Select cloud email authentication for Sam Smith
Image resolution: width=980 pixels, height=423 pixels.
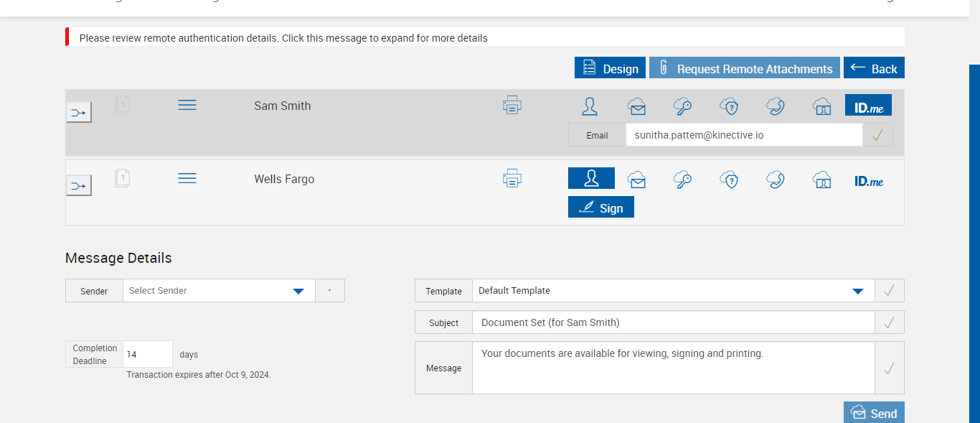636,106
